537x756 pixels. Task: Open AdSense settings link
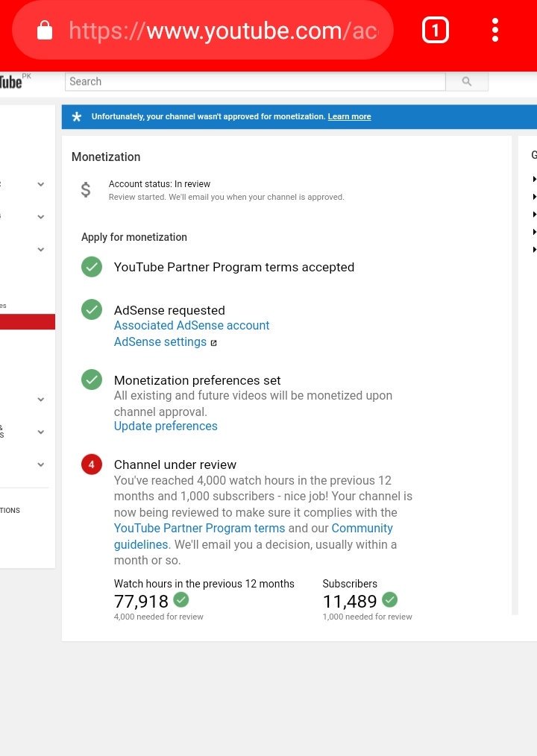pyautogui.click(x=160, y=341)
